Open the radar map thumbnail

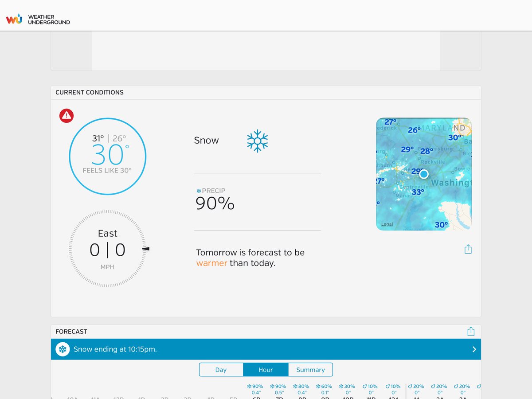pyautogui.click(x=423, y=174)
